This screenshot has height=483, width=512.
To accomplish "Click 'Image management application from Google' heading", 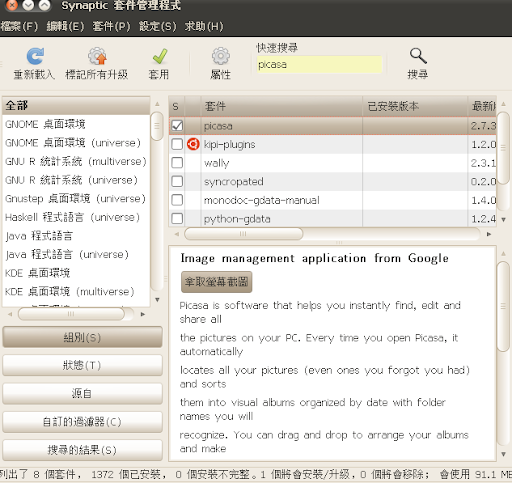I will (314, 258).
